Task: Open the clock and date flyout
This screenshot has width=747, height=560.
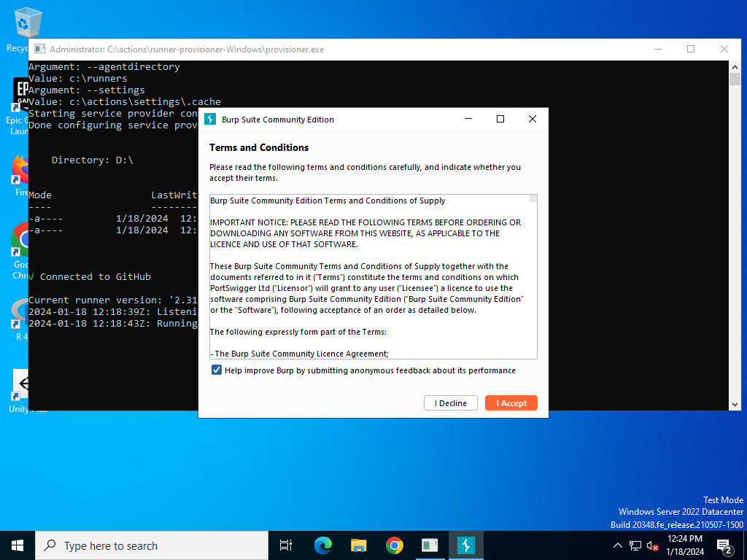Action: 684,545
